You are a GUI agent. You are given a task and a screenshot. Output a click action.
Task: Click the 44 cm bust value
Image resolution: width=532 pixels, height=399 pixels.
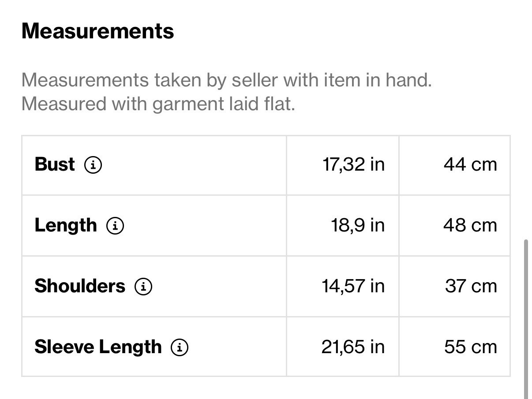pyautogui.click(x=470, y=164)
